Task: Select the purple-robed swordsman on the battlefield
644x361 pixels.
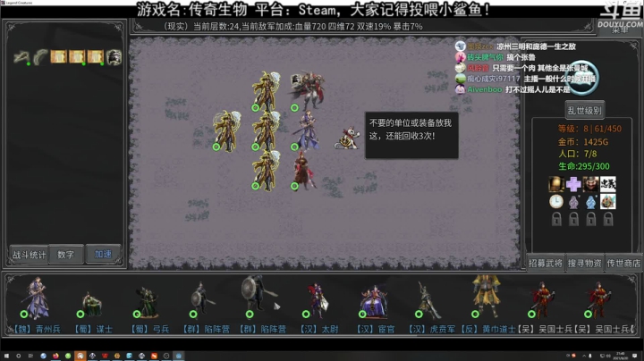Action: pos(307,130)
